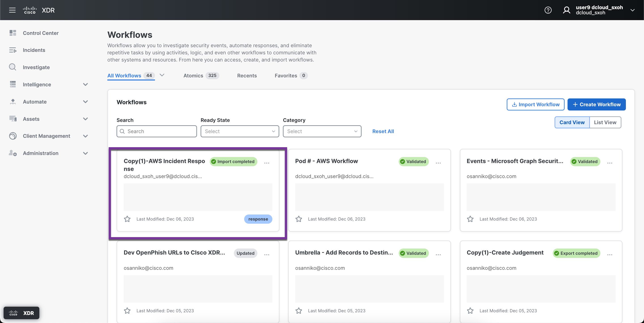Go to Incidents page
The width and height of the screenshot is (644, 323).
click(34, 50)
